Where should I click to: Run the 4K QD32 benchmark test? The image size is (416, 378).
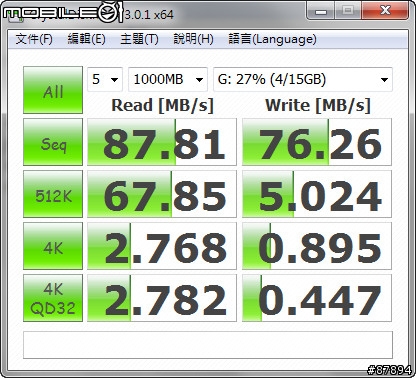click(53, 298)
